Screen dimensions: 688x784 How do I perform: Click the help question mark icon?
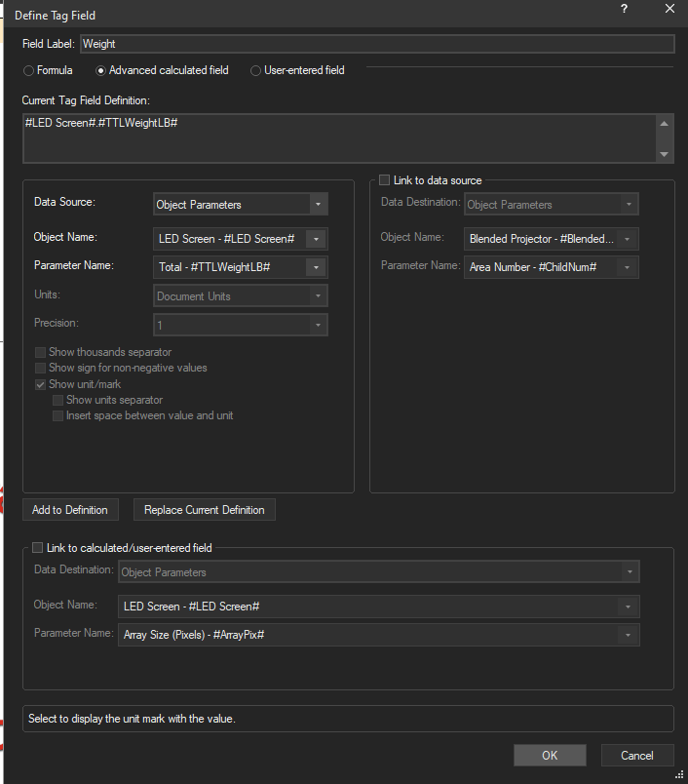coord(624,9)
